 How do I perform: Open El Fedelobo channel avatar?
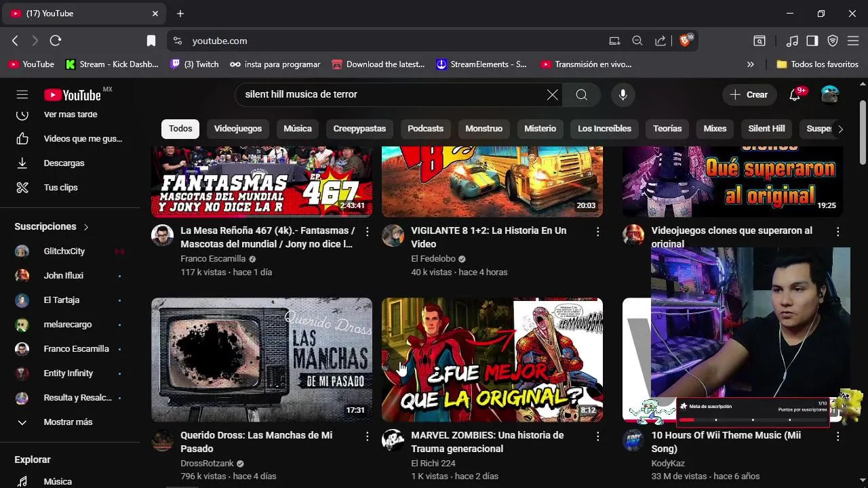click(393, 236)
